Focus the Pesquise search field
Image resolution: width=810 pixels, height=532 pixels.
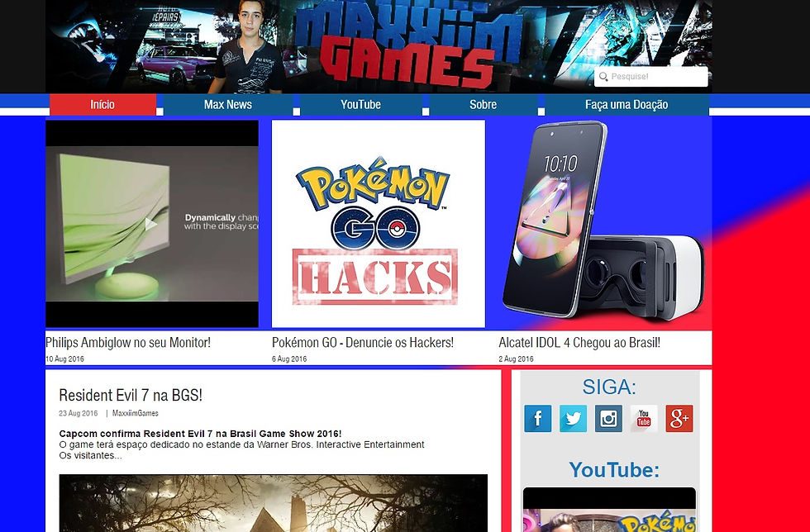(x=651, y=77)
